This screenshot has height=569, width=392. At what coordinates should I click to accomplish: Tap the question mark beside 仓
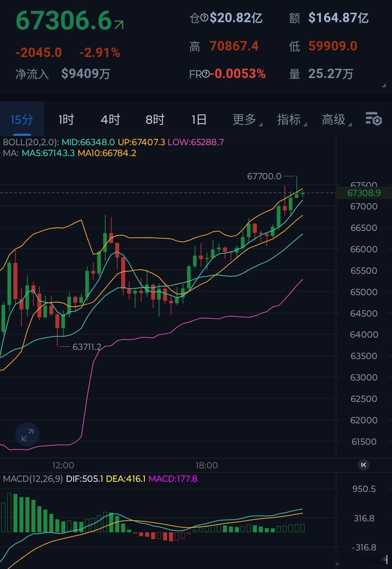pyautogui.click(x=204, y=17)
